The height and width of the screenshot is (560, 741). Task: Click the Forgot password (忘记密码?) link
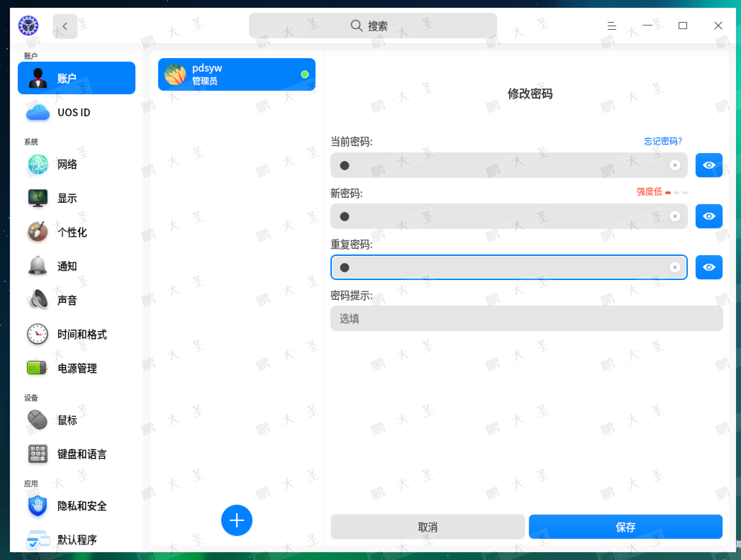(x=663, y=141)
